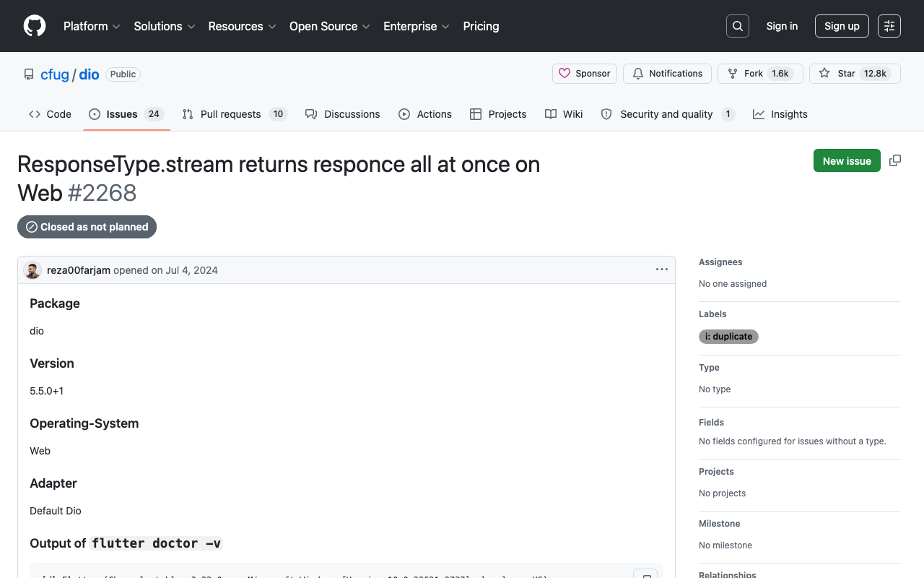
Task: Click the 'No projects' text
Action: click(x=723, y=493)
